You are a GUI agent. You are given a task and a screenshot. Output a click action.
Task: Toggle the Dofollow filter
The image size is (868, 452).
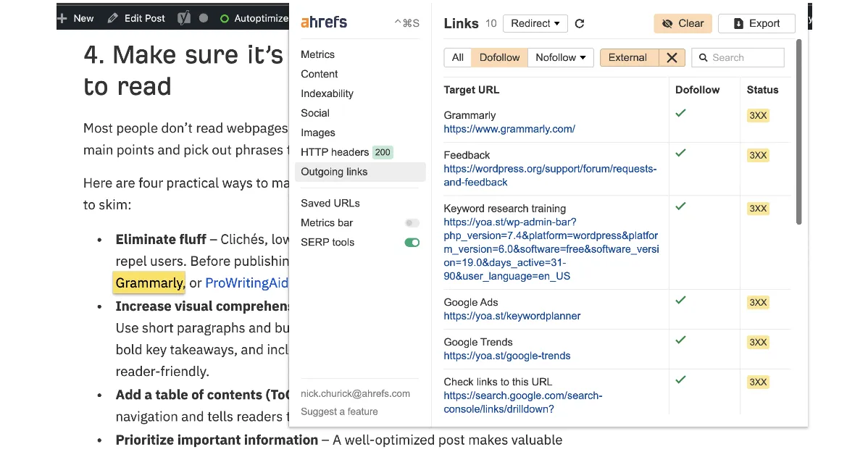click(498, 57)
